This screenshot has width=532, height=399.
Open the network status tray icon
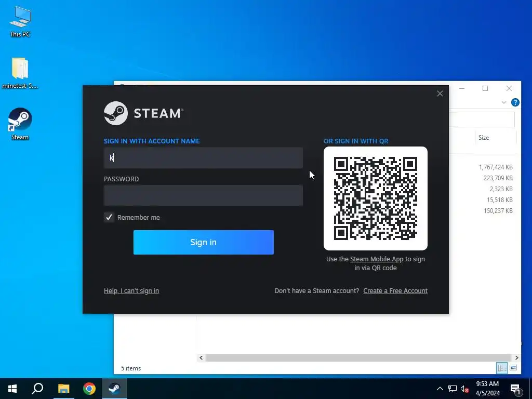point(453,389)
